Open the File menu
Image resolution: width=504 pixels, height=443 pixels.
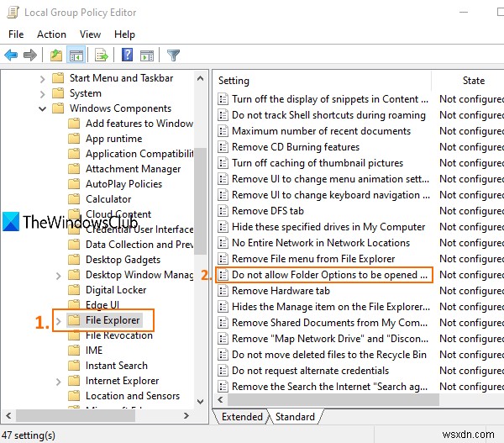click(16, 34)
